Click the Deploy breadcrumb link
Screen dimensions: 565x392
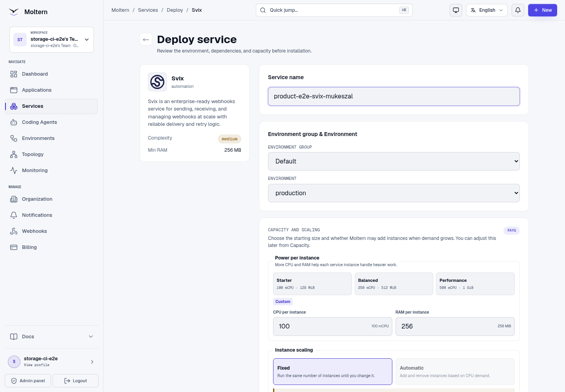175,10
